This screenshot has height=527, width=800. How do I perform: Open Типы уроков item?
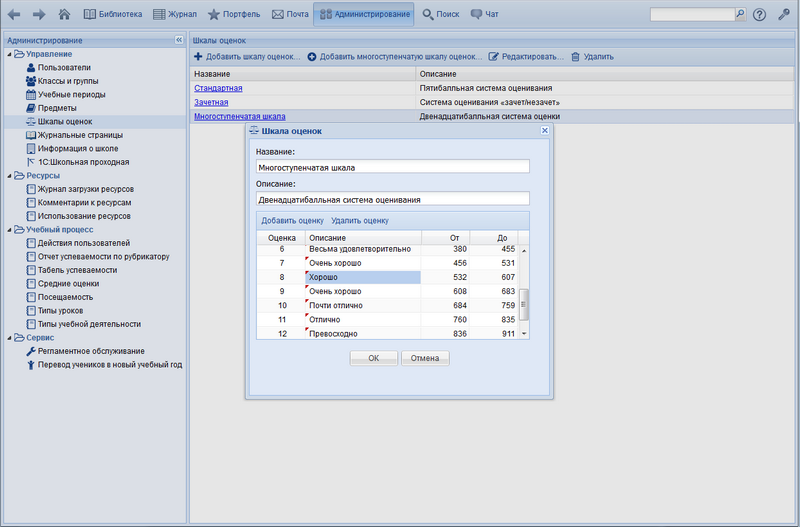click(x=60, y=311)
